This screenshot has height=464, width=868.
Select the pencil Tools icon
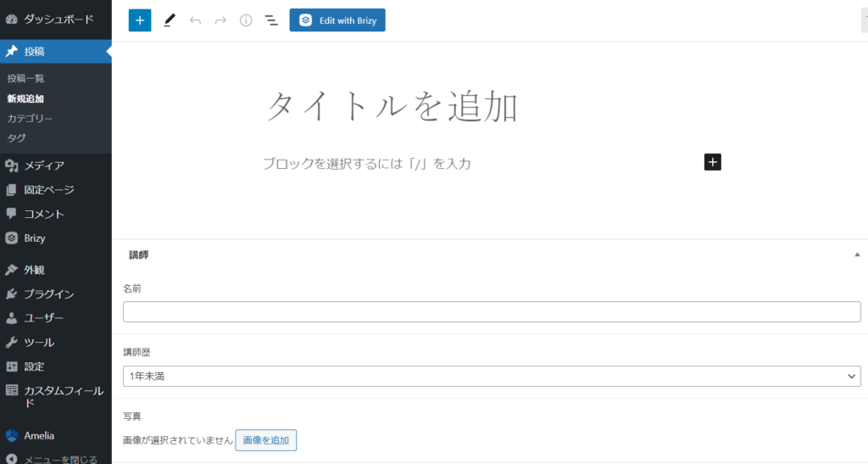pyautogui.click(x=170, y=20)
